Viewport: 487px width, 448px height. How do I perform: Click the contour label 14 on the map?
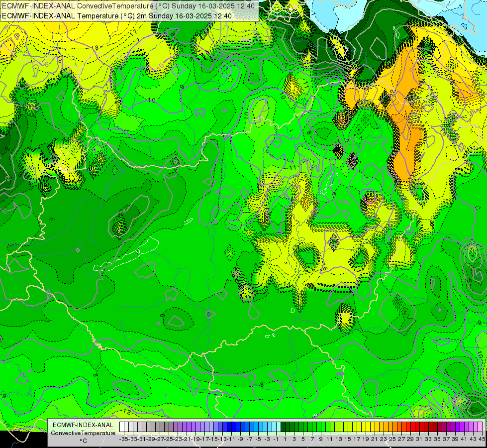coord(287,284)
